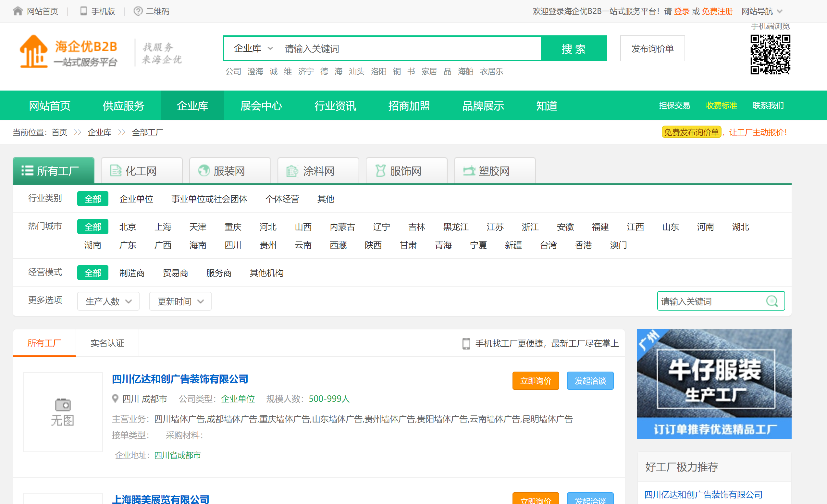Open the 牛仔服装生产工厂 banner ad
The width and height of the screenshot is (827, 504).
click(x=714, y=384)
